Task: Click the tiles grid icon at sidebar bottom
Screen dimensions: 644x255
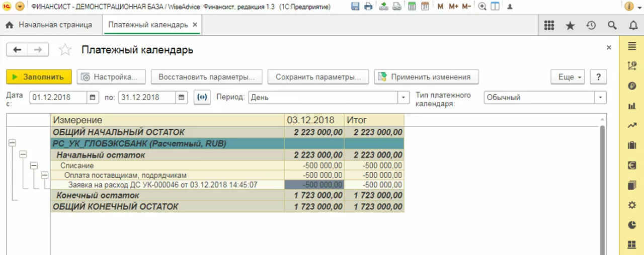Action: [632, 245]
